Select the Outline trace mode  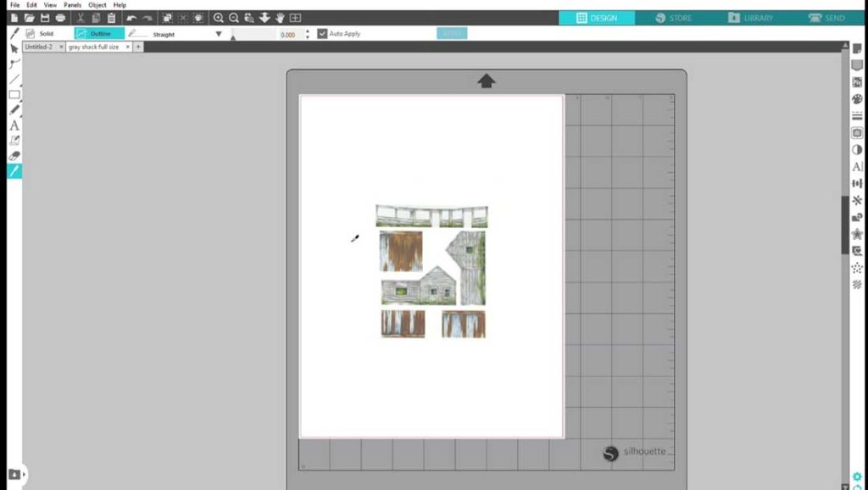point(99,34)
